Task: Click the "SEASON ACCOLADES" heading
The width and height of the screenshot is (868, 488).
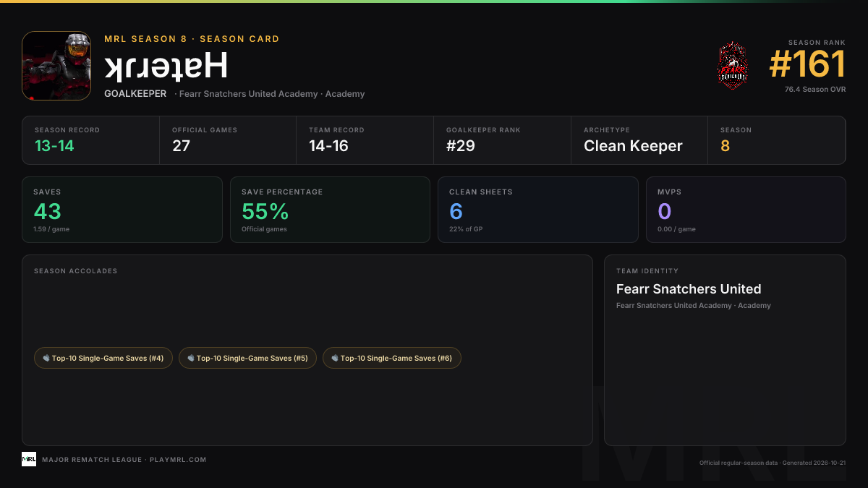Action: pyautogui.click(x=75, y=271)
